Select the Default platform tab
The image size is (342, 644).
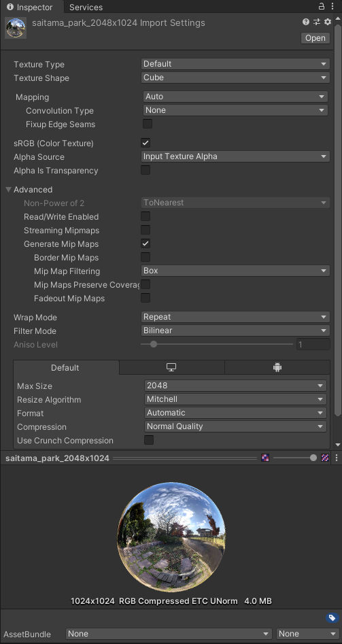tap(65, 368)
